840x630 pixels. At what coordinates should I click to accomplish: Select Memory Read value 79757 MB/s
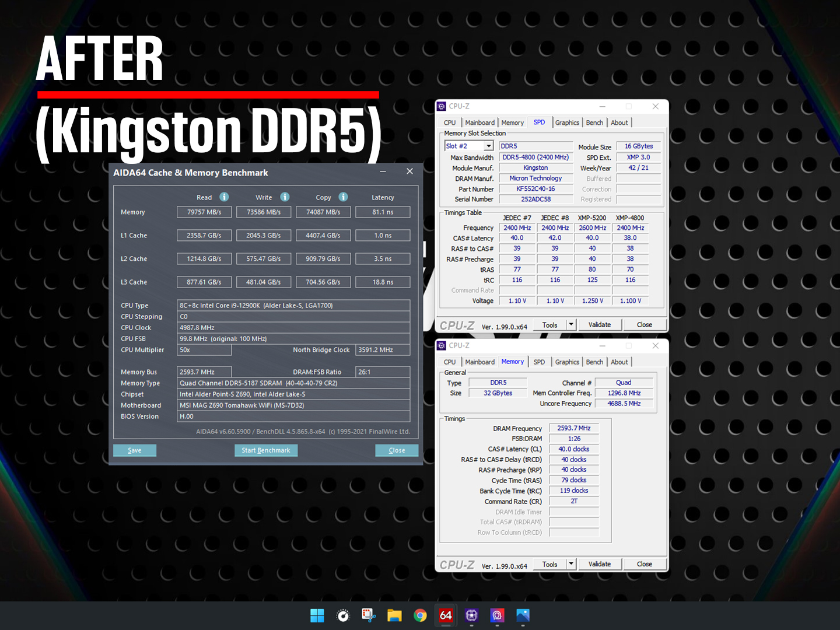204,212
